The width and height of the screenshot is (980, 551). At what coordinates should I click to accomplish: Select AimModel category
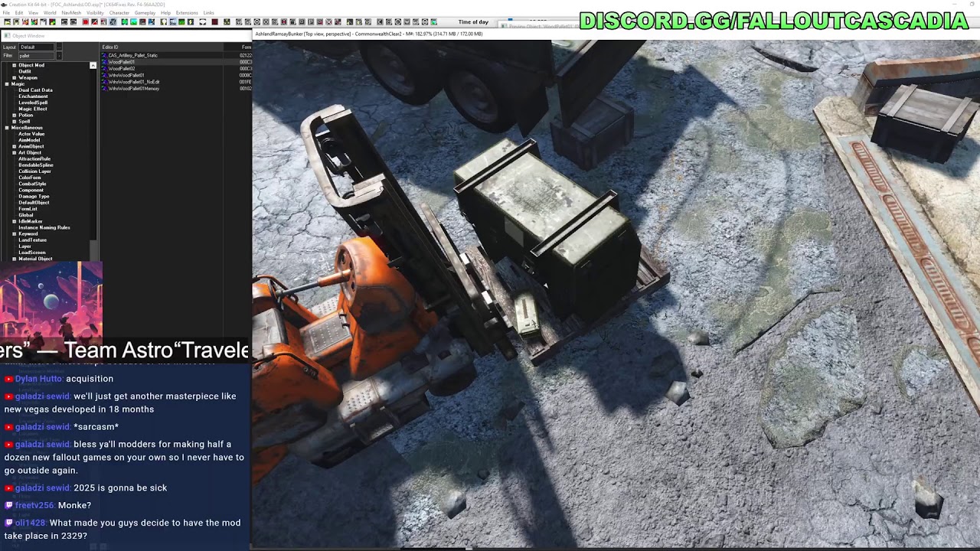coord(29,140)
